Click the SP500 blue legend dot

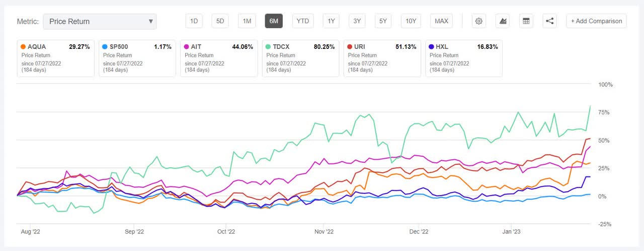click(x=105, y=47)
